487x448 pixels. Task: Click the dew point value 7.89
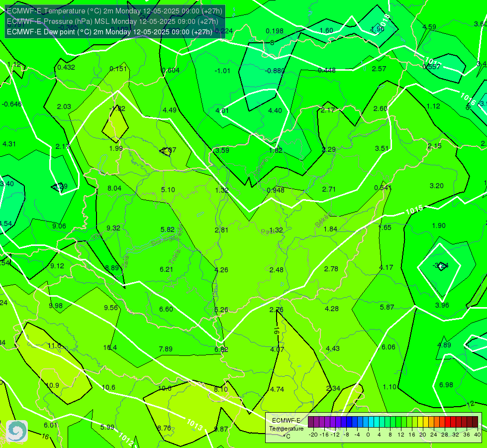(166, 349)
